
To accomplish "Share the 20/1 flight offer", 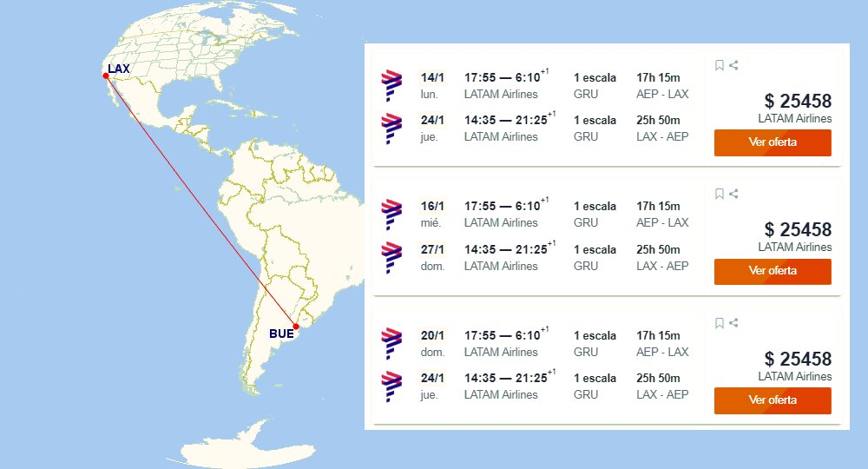I will point(733,323).
